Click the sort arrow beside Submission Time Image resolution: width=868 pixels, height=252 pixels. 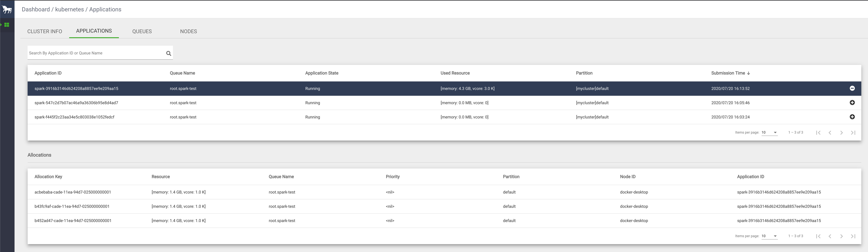pyautogui.click(x=748, y=73)
